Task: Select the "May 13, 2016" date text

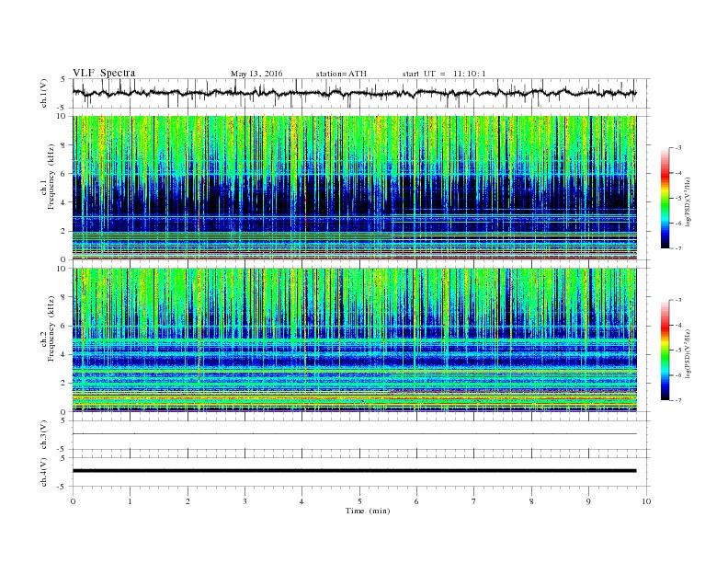Action: click(x=256, y=74)
